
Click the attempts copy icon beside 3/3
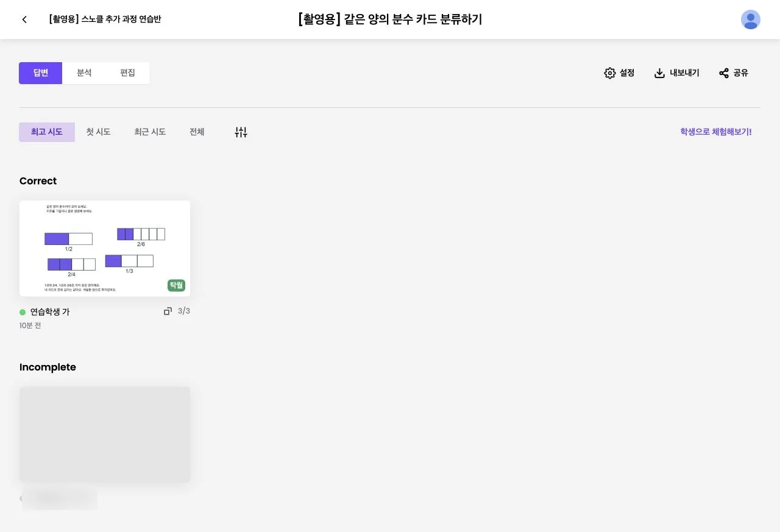(x=168, y=311)
